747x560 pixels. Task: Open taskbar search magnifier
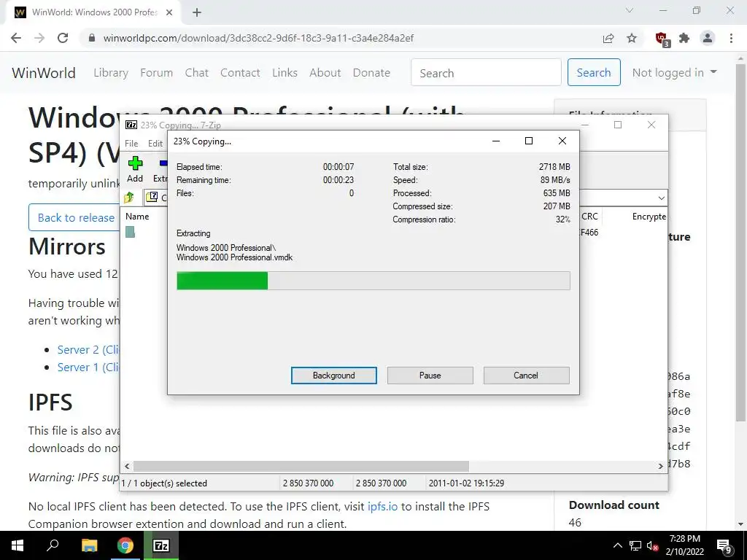pos(53,545)
